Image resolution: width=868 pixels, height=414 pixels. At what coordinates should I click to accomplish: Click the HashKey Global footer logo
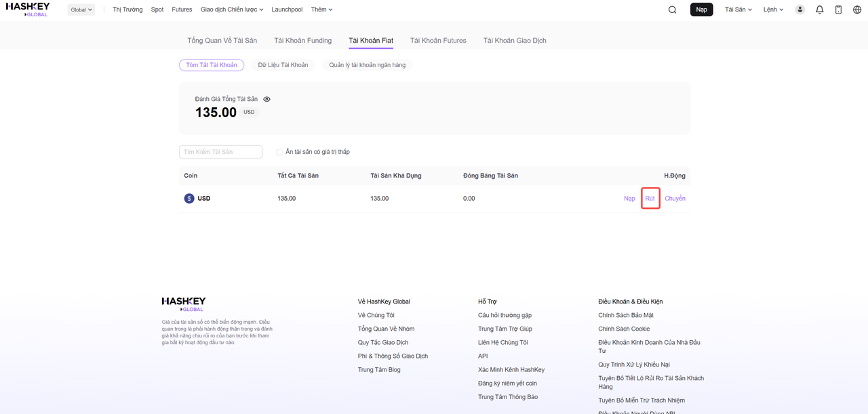183,304
